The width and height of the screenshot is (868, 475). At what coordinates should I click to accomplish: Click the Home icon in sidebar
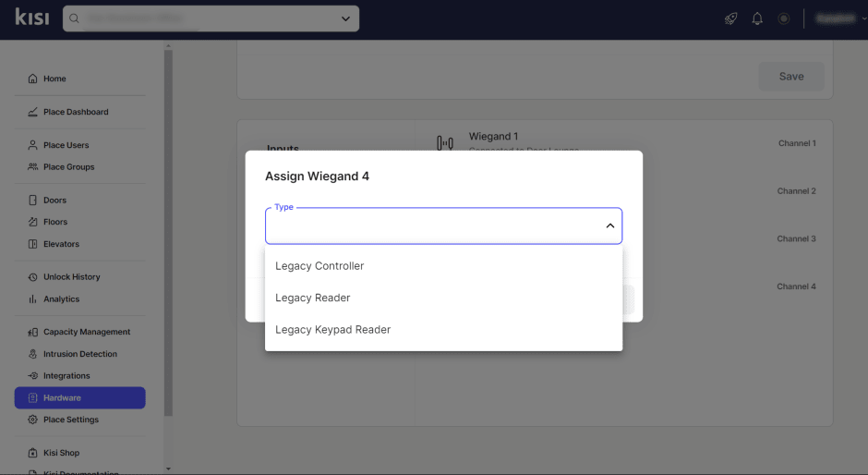[x=32, y=79]
